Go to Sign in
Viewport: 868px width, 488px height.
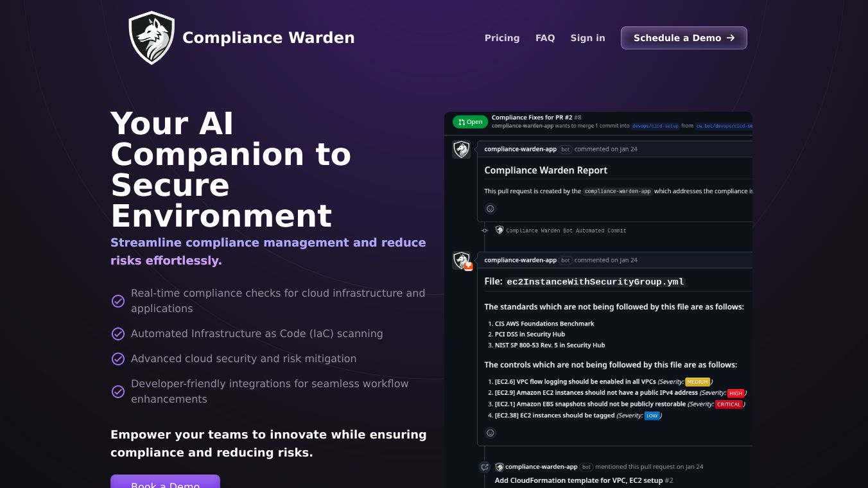[588, 38]
